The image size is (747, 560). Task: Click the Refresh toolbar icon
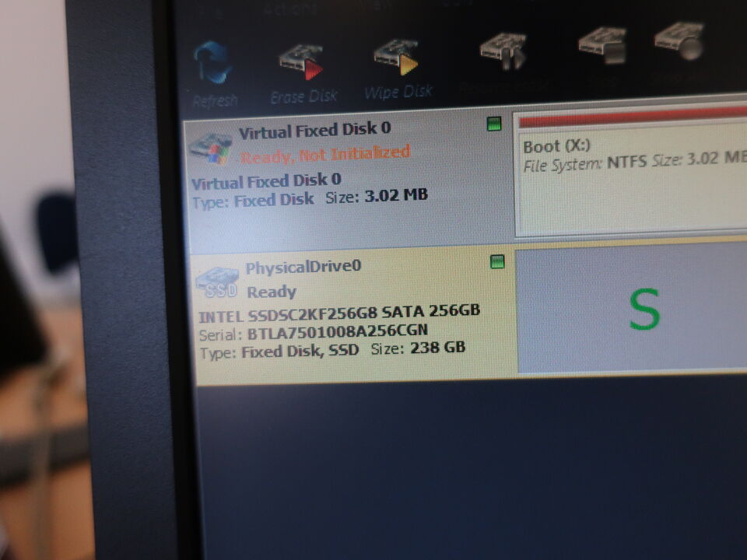point(213,65)
